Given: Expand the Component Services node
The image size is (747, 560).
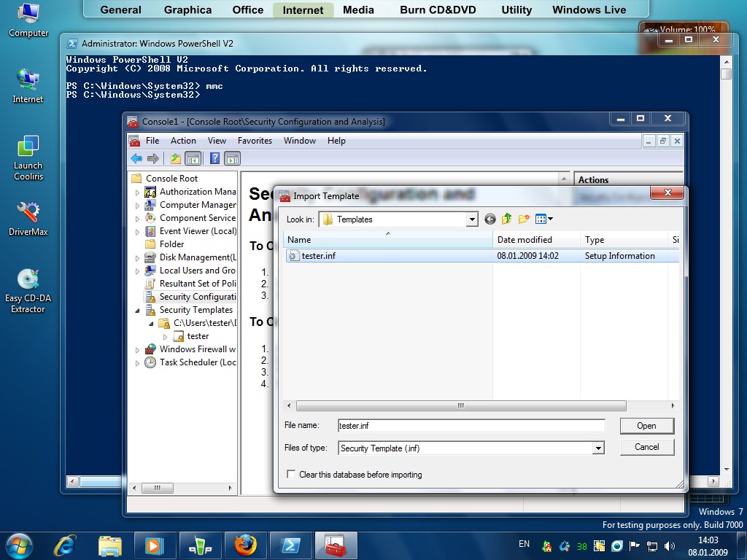Looking at the screenshot, I should point(137,219).
